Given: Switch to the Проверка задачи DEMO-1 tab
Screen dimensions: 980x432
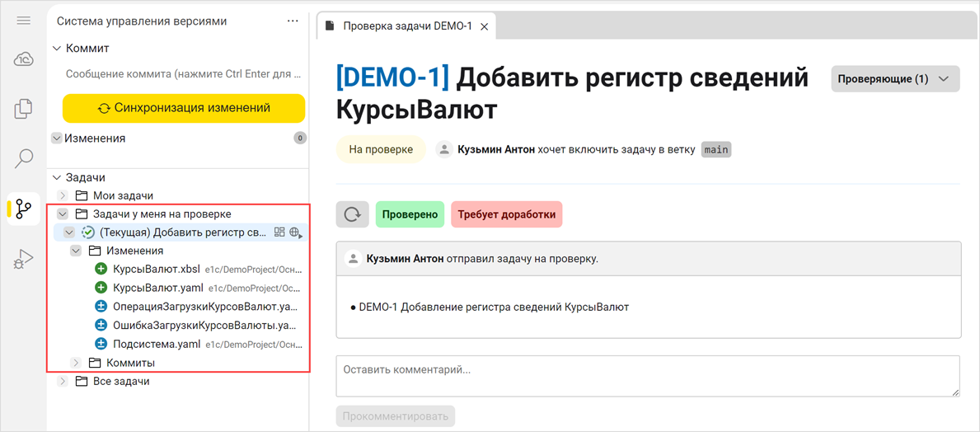Looking at the screenshot, I should pyautogui.click(x=407, y=26).
